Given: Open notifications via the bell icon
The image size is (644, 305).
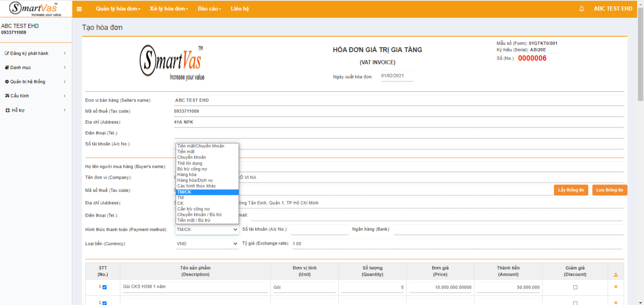Looking at the screenshot, I should [582, 9].
